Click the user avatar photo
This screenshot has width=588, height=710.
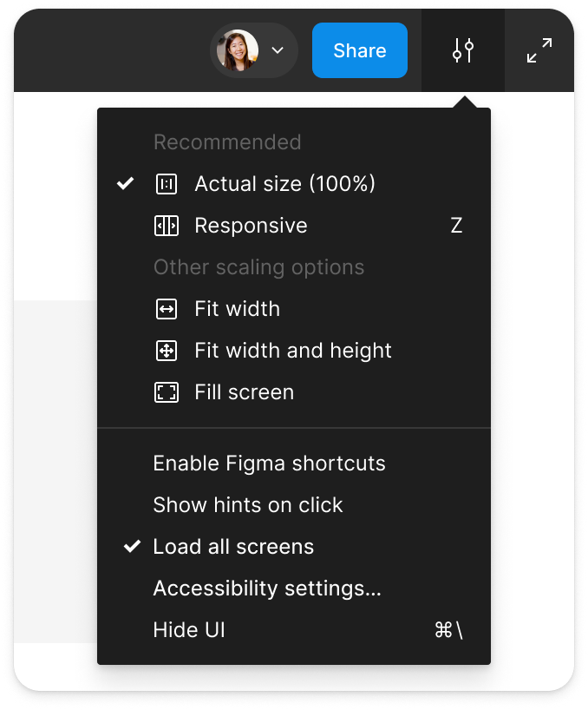click(236, 50)
